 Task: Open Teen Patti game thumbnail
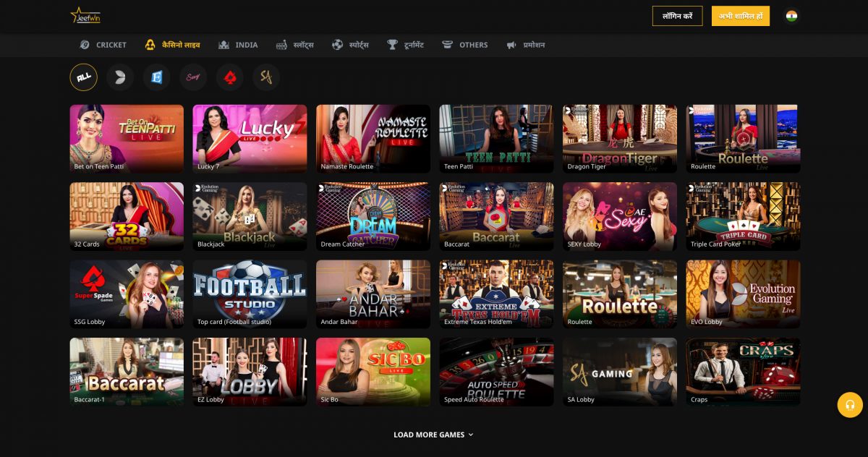point(496,139)
